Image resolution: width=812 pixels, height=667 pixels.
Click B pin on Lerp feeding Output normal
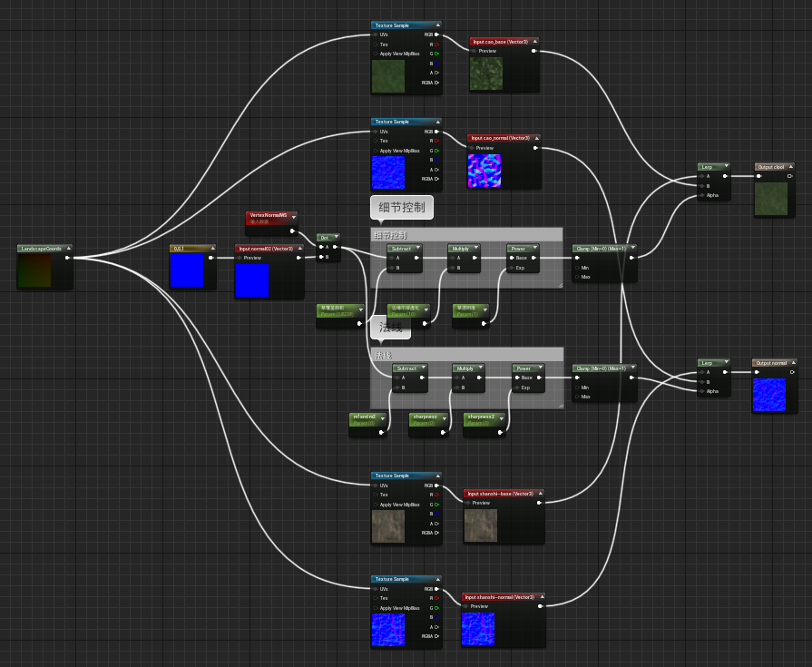[702, 382]
